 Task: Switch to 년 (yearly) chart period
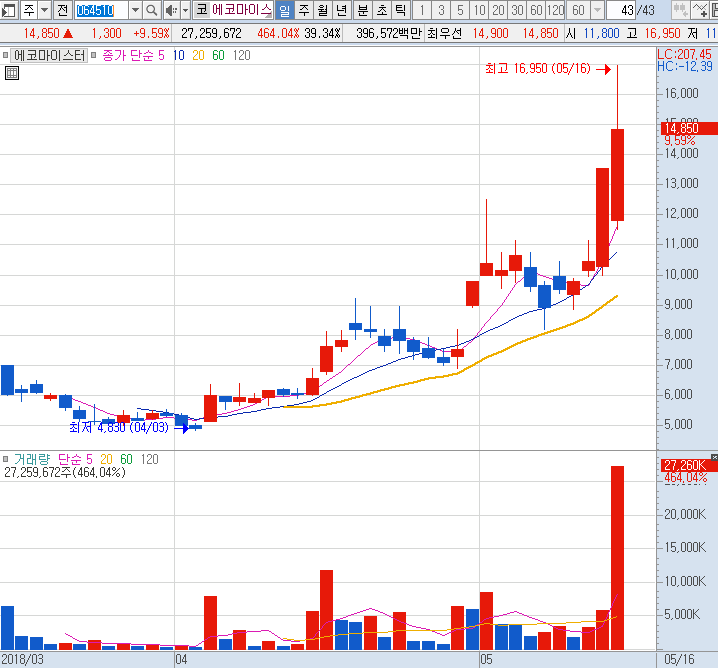point(342,10)
